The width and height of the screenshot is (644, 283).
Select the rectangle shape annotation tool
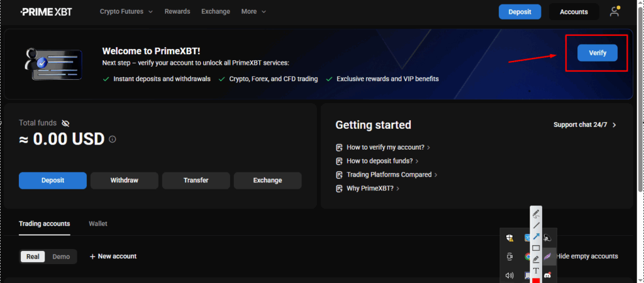point(536,248)
